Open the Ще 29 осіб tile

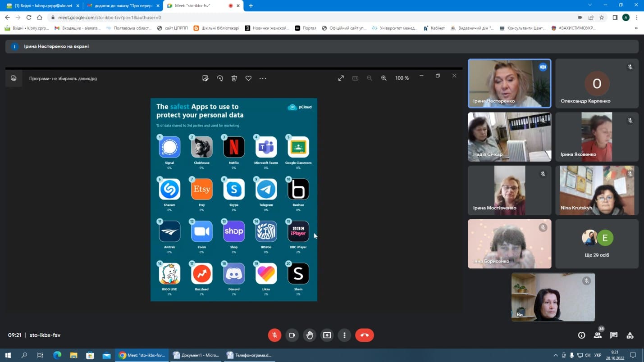(x=597, y=244)
